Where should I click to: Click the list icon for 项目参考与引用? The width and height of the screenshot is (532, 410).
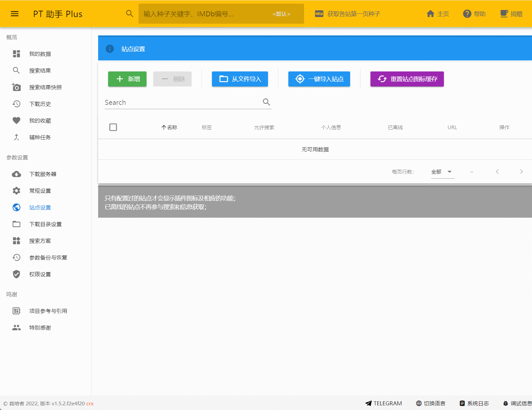pos(16,311)
